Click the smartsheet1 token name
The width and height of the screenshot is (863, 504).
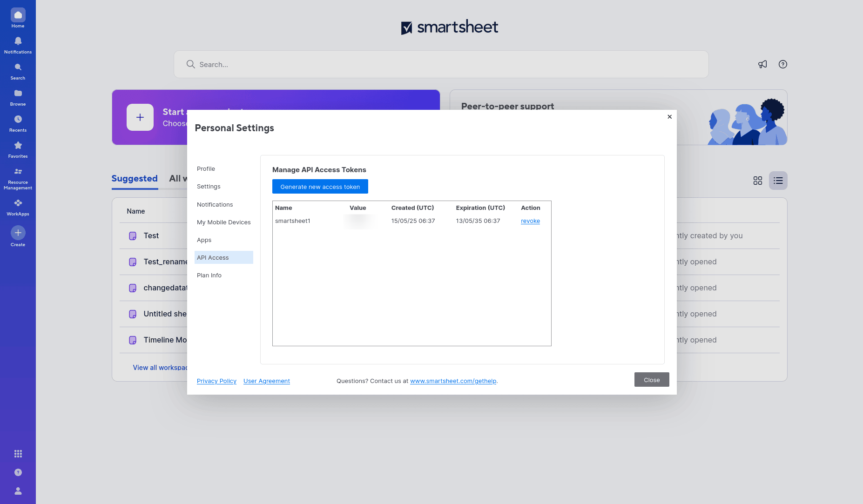pos(292,221)
